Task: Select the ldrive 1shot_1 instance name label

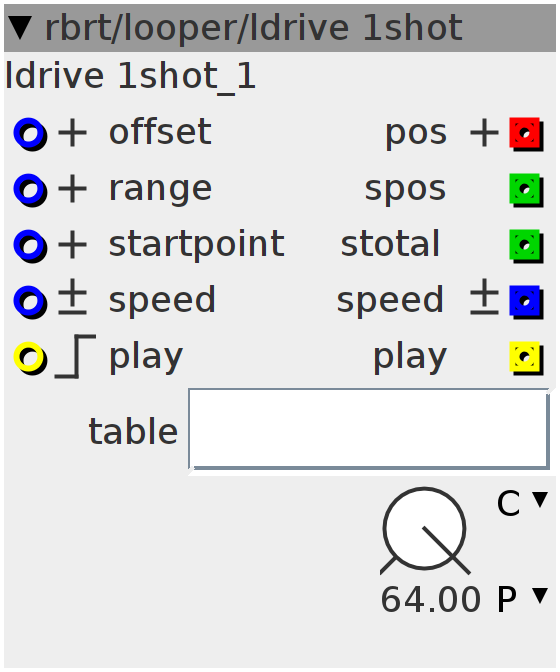Action: click(x=130, y=76)
